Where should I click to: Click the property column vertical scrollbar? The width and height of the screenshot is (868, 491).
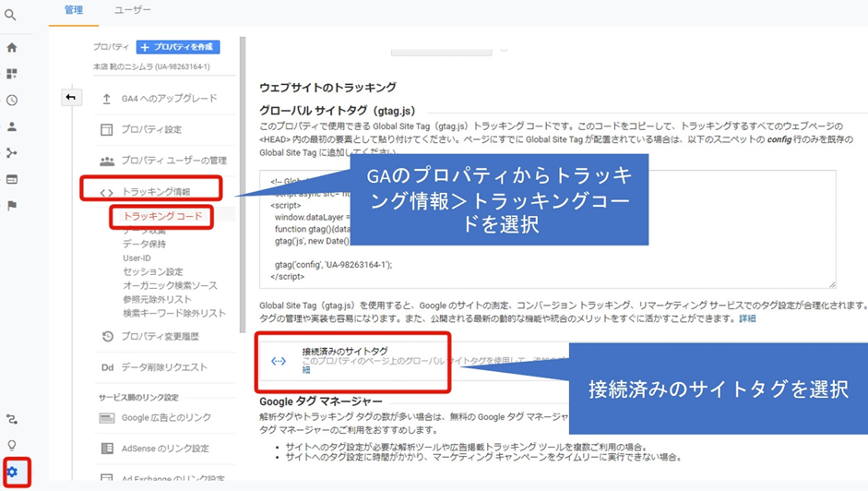(243, 185)
